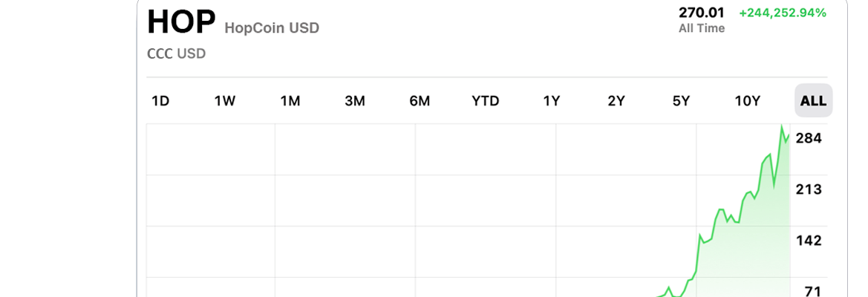Screen dimensions: 868x297
Task: Click the peak of the green price line
Action: 782,127
